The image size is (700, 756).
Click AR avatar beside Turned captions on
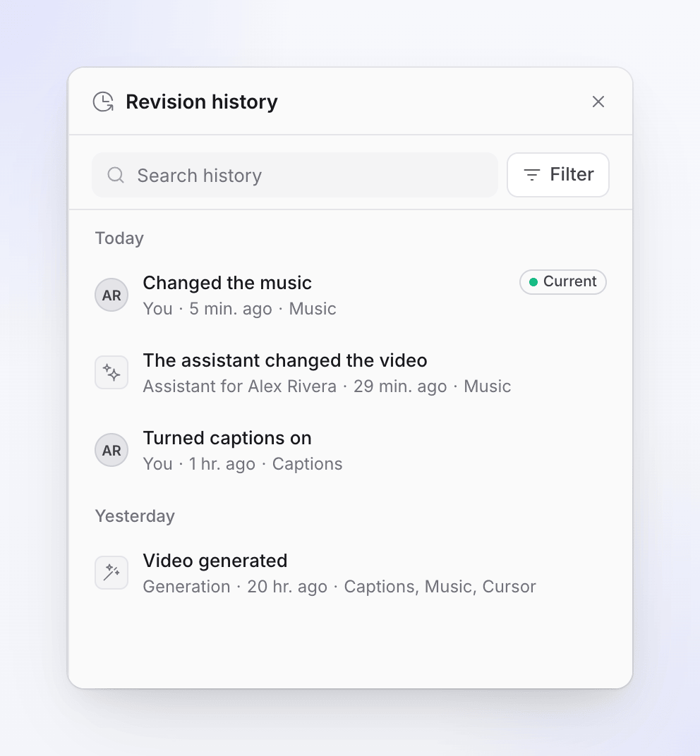pyautogui.click(x=111, y=450)
